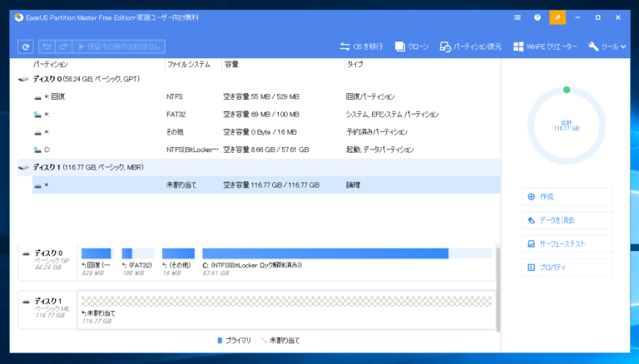This screenshot has height=364, width=639.
Task: Click the 空き容量 8.66 GB / 57.61 GB cell
Action: pos(266,150)
